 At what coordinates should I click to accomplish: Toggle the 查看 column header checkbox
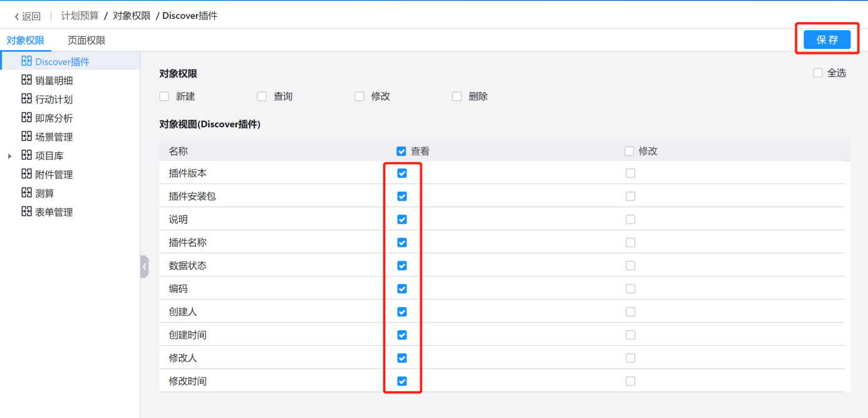401,151
